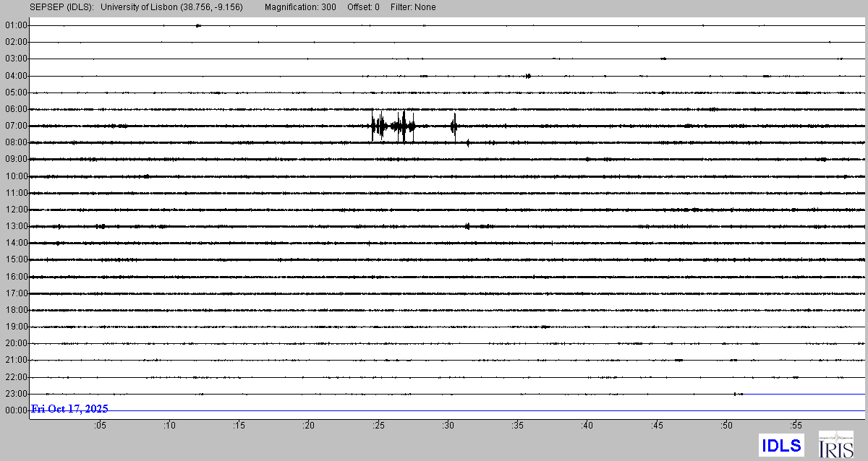Viewport: 868px width, 461px height.
Task: Click the 07:00 hour label
Action: (x=16, y=126)
